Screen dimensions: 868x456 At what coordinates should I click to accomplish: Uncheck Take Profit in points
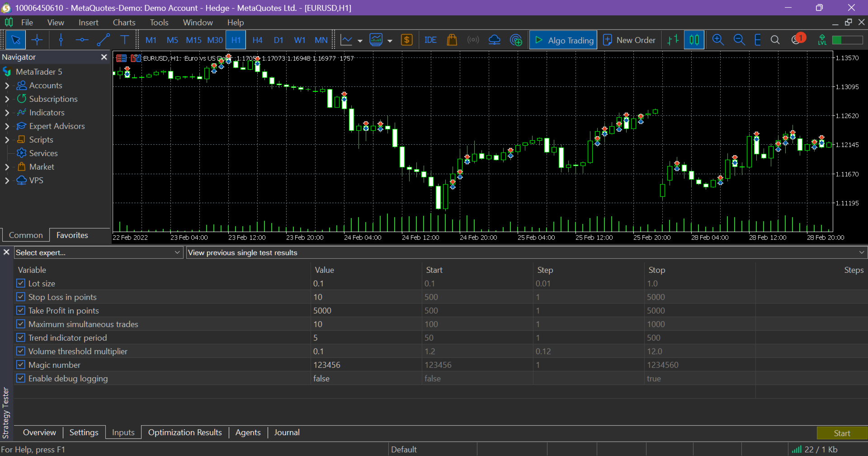(x=21, y=310)
